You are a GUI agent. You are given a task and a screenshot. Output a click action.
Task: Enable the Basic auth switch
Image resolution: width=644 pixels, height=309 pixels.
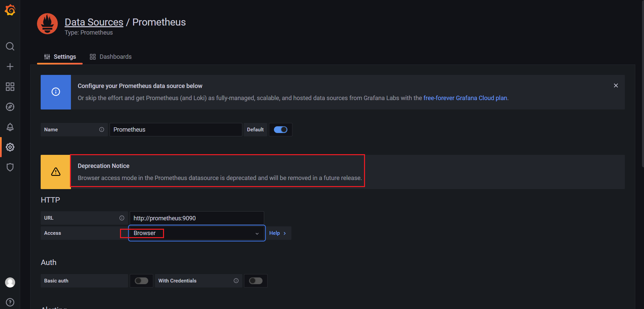[142, 281]
